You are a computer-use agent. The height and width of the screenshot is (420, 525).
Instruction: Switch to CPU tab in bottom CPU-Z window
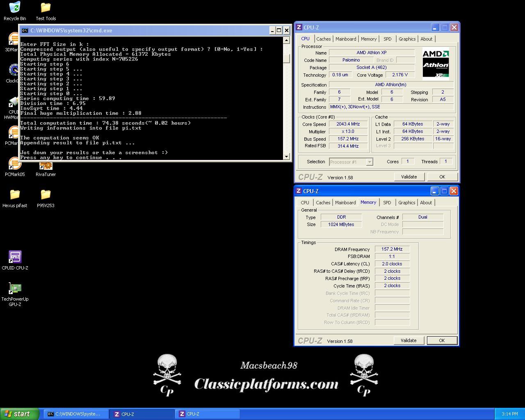(305, 203)
